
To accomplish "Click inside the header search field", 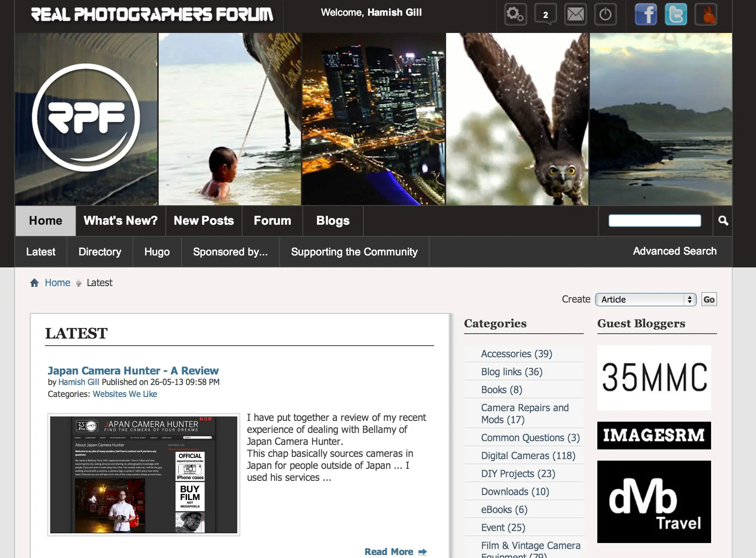I will coord(655,221).
